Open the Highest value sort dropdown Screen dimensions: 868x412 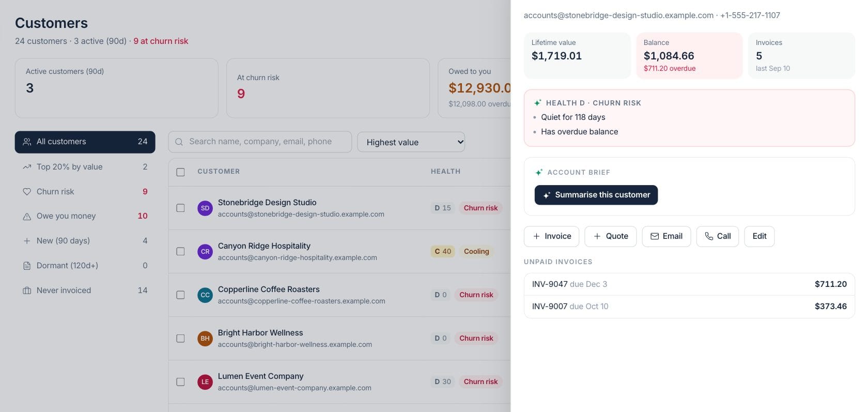tap(411, 142)
